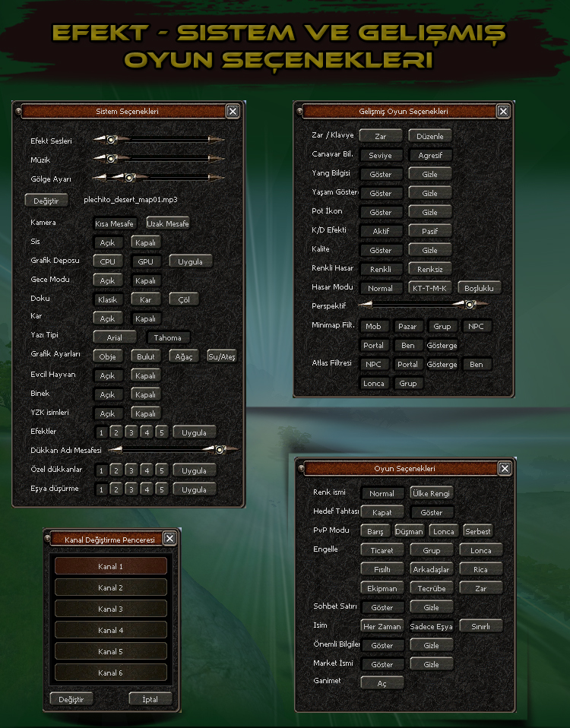The height and width of the screenshot is (728, 570).
Task: Apply the Eşya düşürme setting with Uygula
Action: point(194,489)
